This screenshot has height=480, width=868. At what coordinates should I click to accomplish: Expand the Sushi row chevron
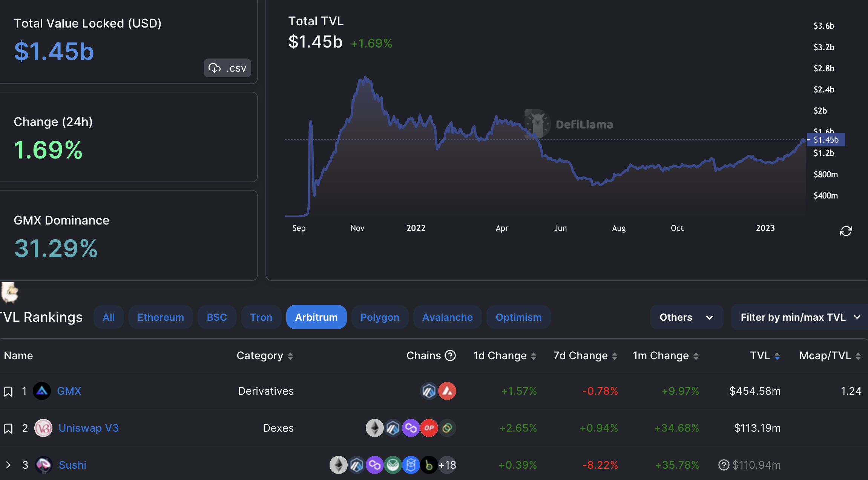8,465
